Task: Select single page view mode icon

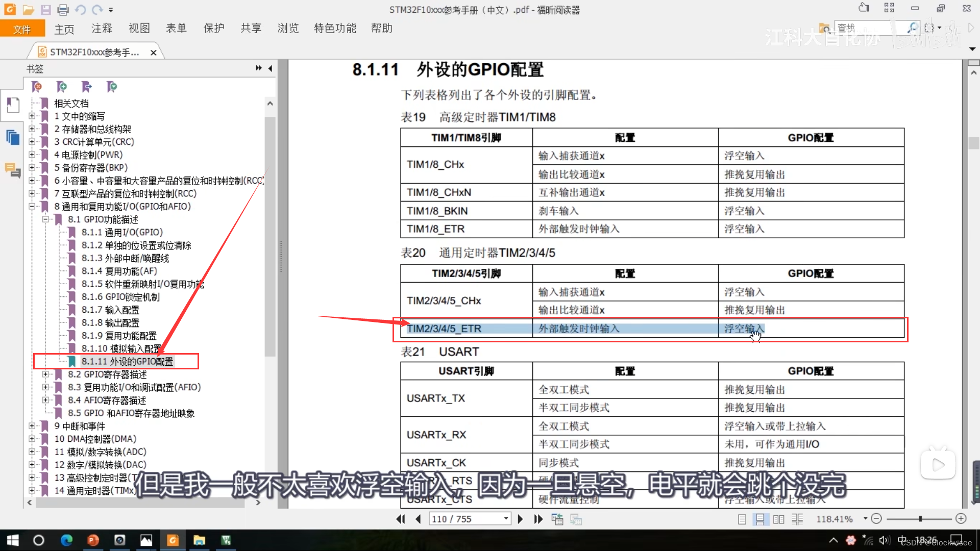Action: (x=742, y=519)
